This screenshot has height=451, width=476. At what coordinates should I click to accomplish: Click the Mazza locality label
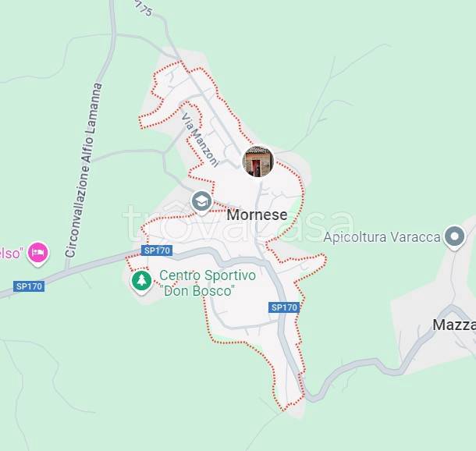[x=454, y=325]
